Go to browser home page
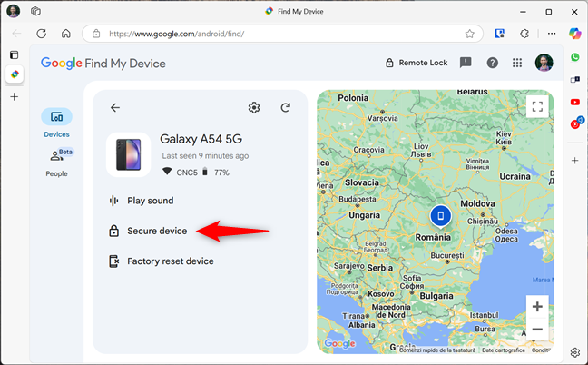The image size is (588, 365). pos(66,34)
